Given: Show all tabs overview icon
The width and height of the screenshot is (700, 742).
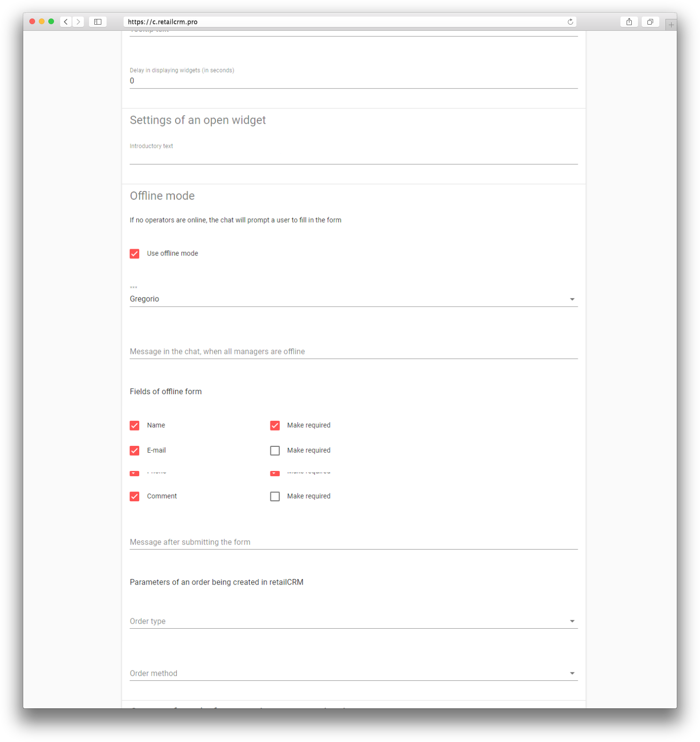Looking at the screenshot, I should [650, 22].
